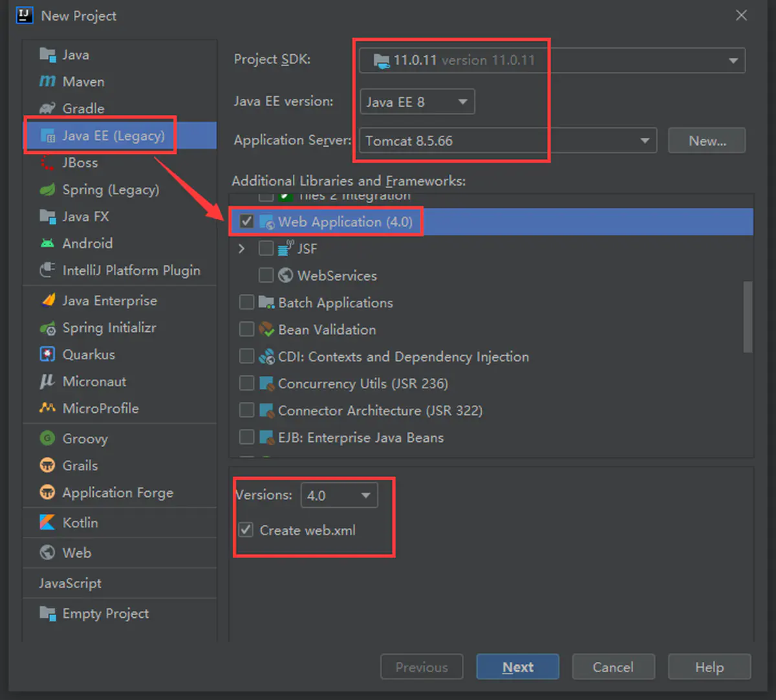
Task: Click the Micronaut mu icon
Action: (47, 381)
